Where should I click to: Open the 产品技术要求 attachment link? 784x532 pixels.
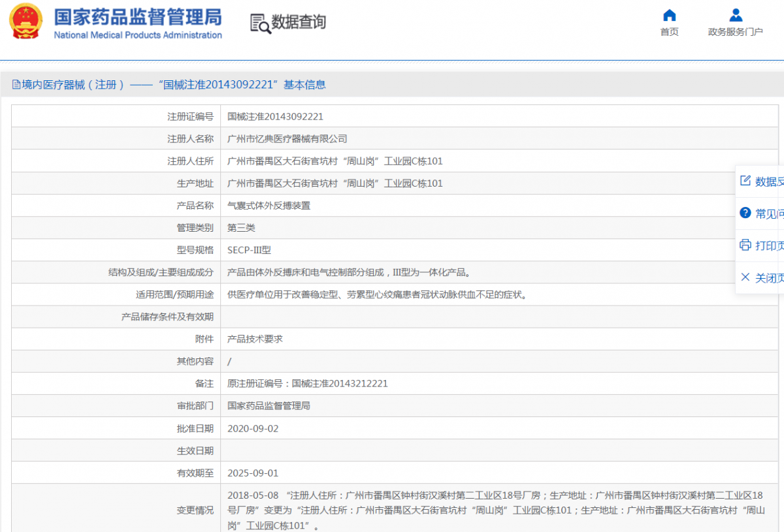click(255, 339)
